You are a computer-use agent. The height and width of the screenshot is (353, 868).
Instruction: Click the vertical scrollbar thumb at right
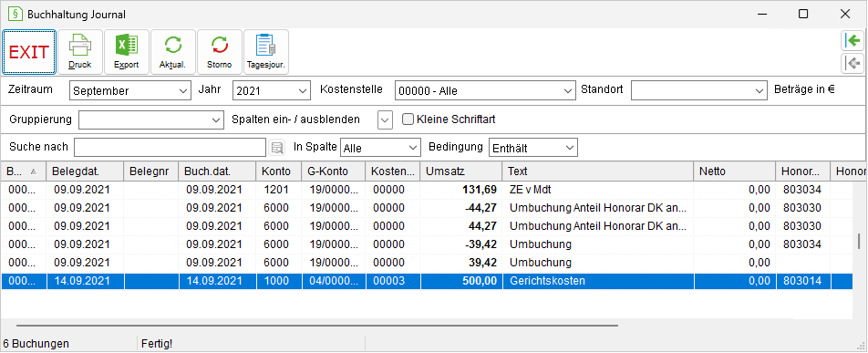[859, 241]
